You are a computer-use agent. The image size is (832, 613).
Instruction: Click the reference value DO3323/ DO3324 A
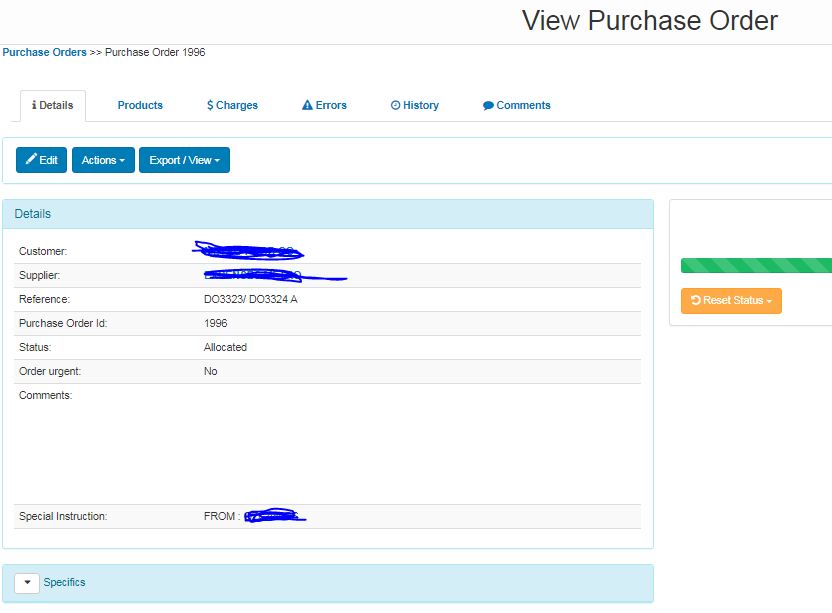(x=250, y=299)
